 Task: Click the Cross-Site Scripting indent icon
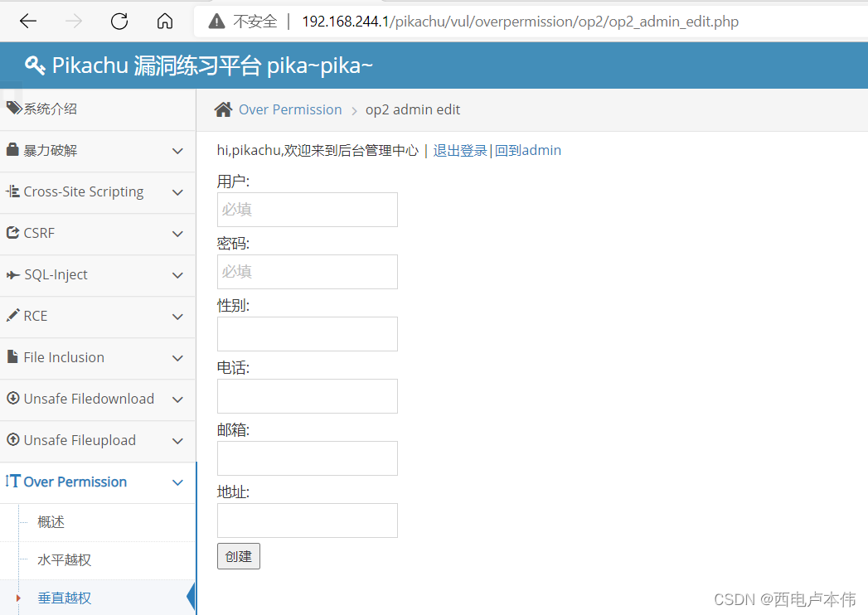click(12, 191)
